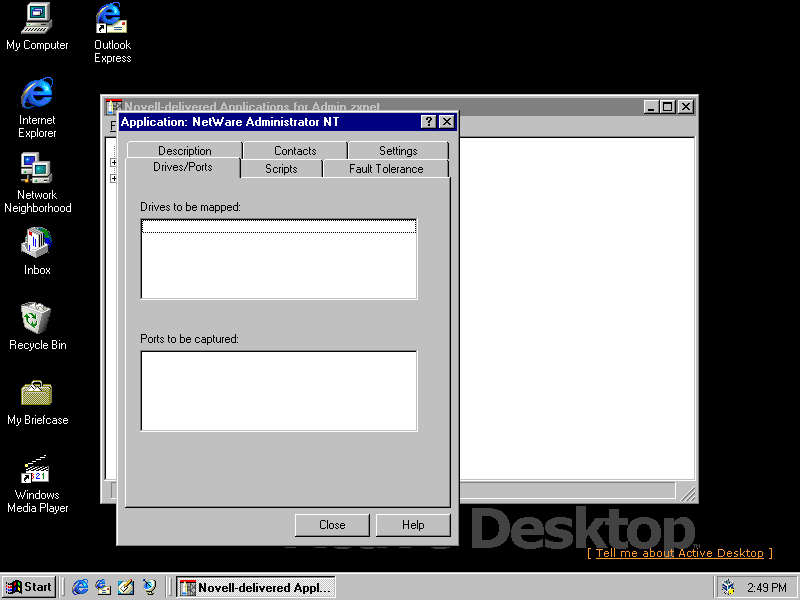800x600 pixels.
Task: Click the Close button in dialog
Action: tap(332, 525)
